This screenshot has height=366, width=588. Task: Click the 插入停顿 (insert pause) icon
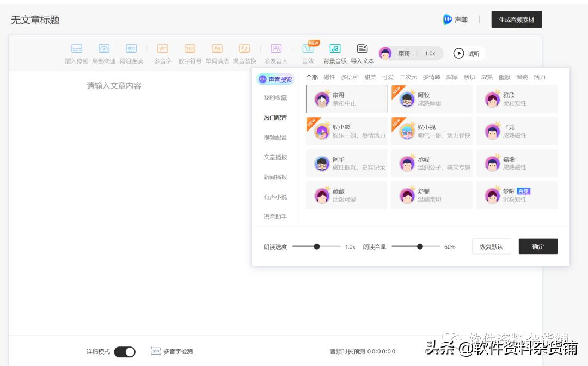(77, 49)
